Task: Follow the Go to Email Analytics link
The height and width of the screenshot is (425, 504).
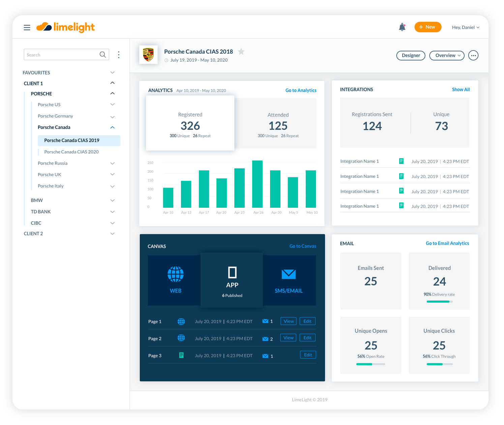Action: coord(447,243)
